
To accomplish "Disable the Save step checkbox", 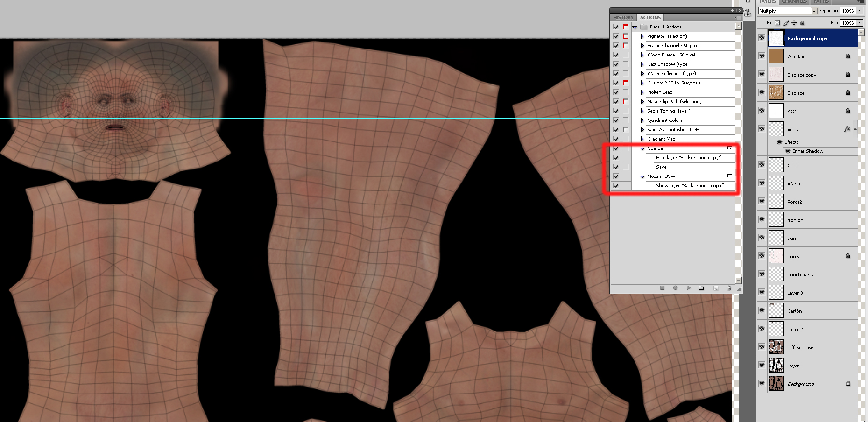I will point(616,167).
